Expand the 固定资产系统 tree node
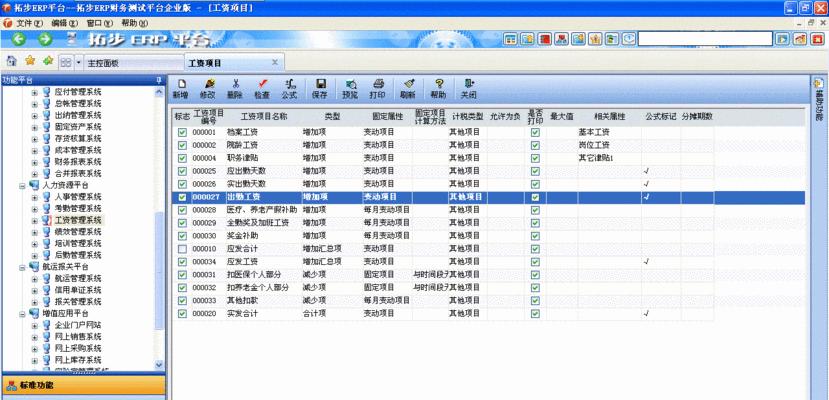 [35, 127]
